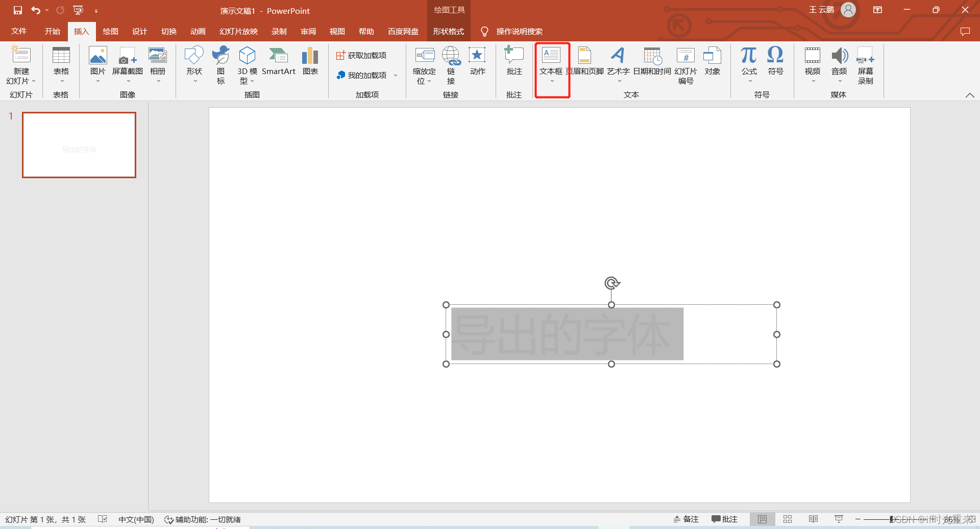This screenshot has height=529, width=980.
Task: Open 我的加载项 add-ins list
Action: point(361,75)
